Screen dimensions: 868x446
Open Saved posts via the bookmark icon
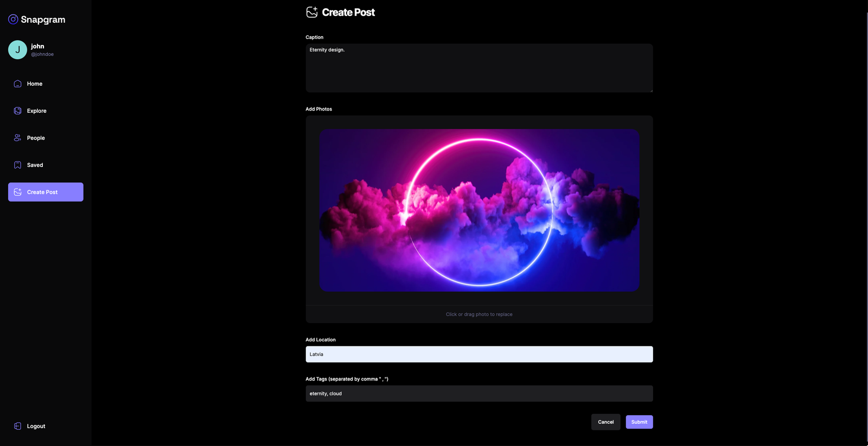click(x=17, y=165)
